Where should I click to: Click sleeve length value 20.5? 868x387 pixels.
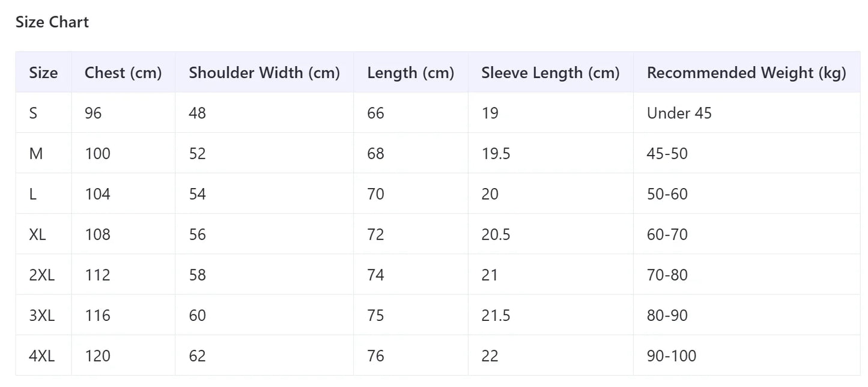[x=496, y=234]
